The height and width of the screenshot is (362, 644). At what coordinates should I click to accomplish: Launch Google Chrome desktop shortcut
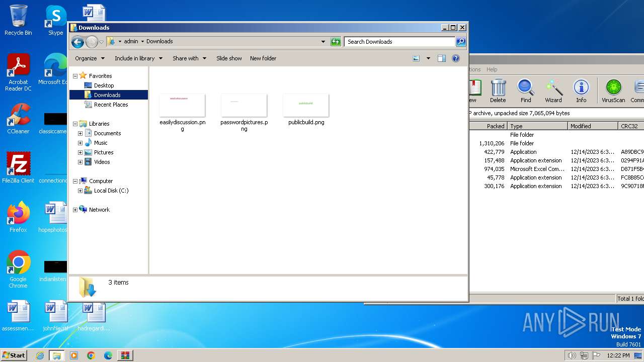pos(18,269)
